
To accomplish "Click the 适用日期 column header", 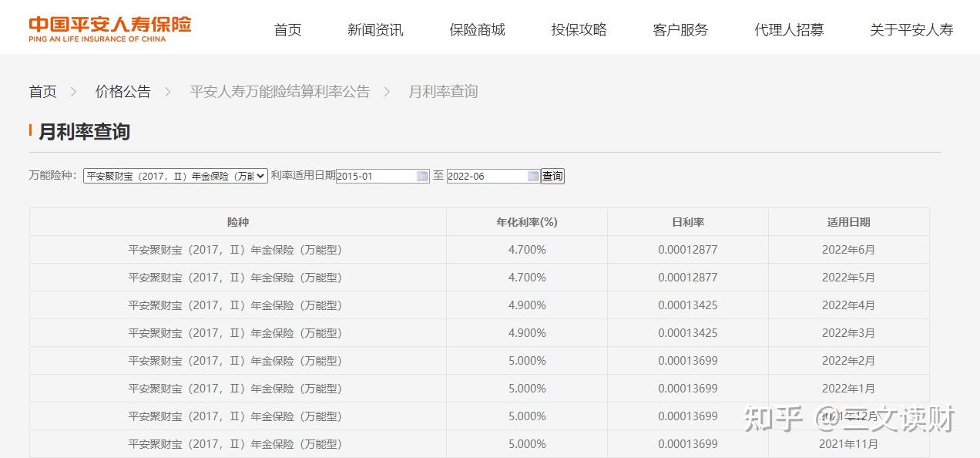I will [x=849, y=222].
